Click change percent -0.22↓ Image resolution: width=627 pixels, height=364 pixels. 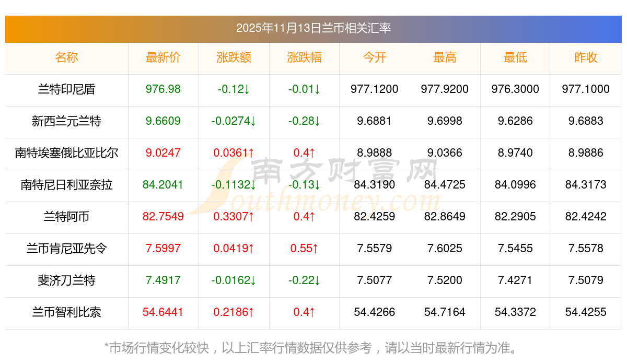(304, 280)
